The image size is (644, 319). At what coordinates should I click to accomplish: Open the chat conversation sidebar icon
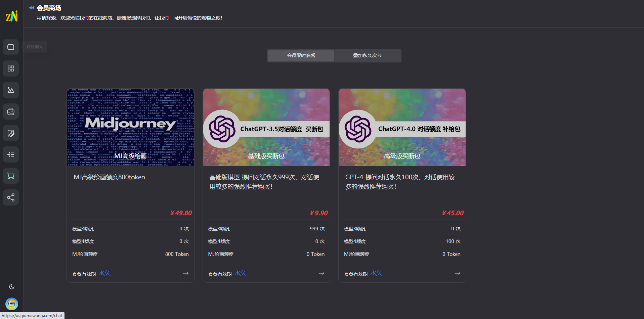11,47
